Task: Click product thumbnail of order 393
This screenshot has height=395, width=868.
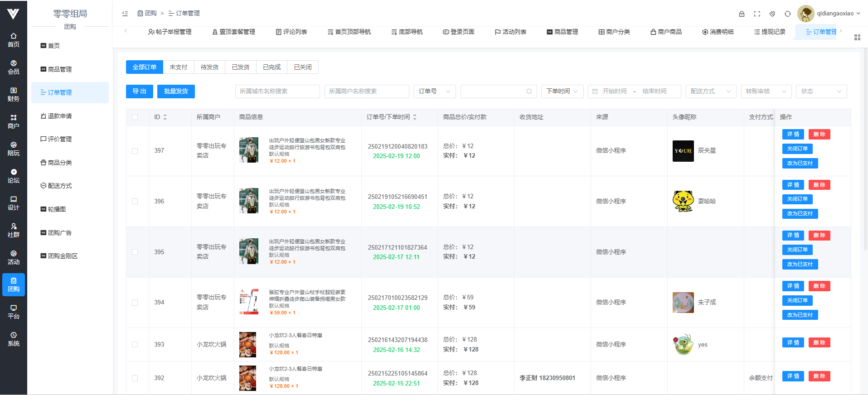Action: point(248,345)
